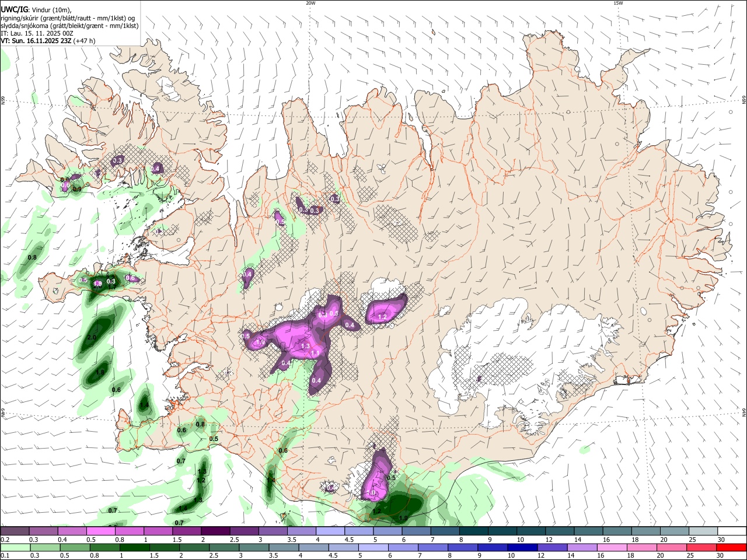Click the 0.5–0.8 medium green rain legend swatch
This screenshot has width=747, height=560.
point(75,548)
